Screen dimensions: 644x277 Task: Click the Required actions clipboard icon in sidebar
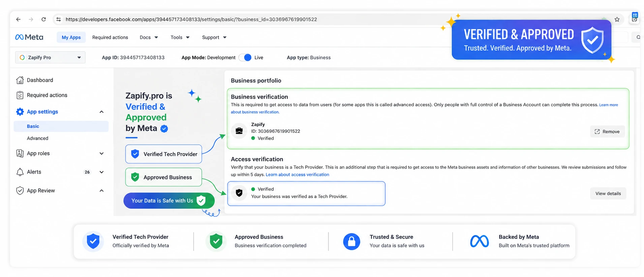(20, 95)
